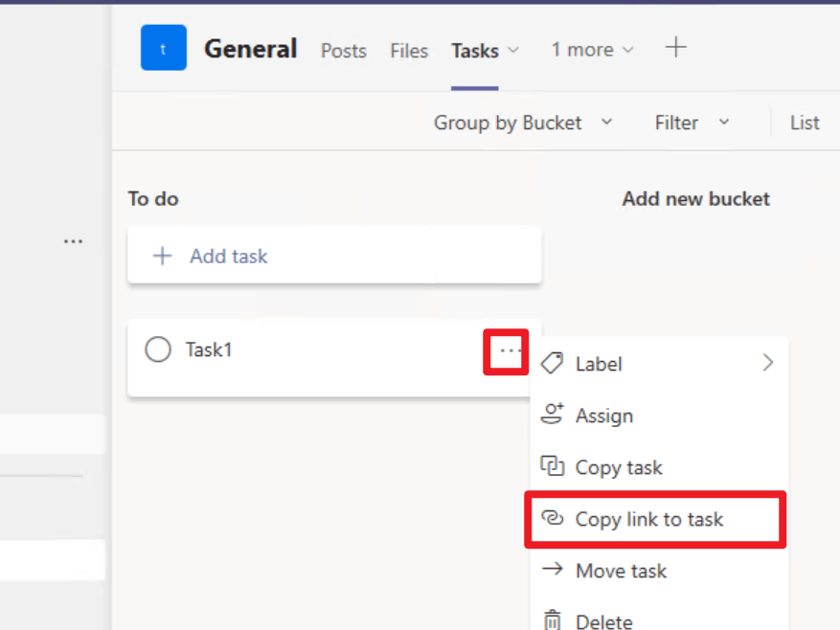Expand the Label submenu arrow

click(x=767, y=364)
